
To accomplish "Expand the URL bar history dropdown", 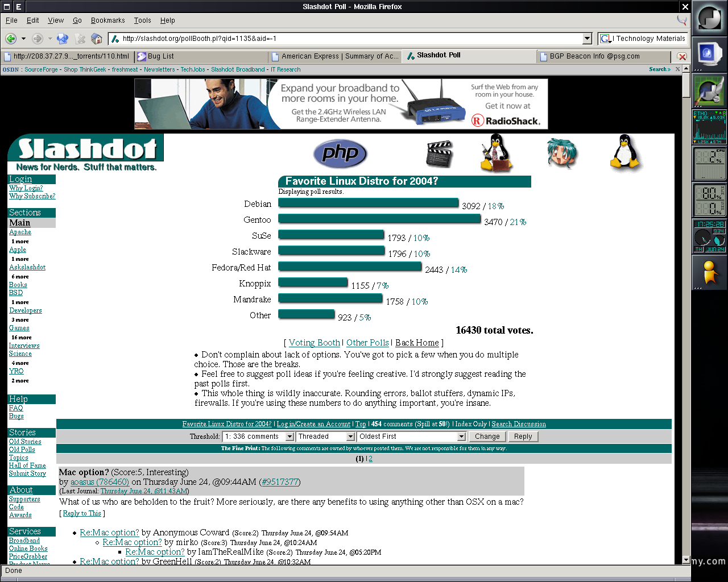I will [x=588, y=39].
